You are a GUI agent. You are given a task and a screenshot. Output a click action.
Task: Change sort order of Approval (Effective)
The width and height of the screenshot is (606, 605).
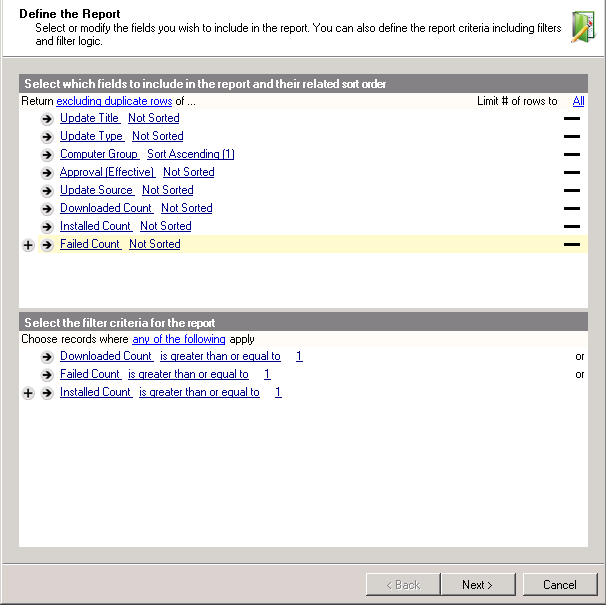(x=189, y=172)
